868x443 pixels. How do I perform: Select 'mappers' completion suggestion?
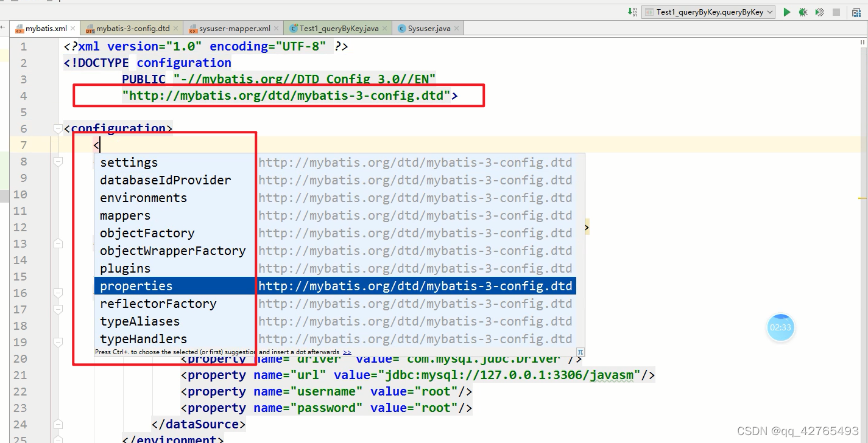pyautogui.click(x=335, y=215)
